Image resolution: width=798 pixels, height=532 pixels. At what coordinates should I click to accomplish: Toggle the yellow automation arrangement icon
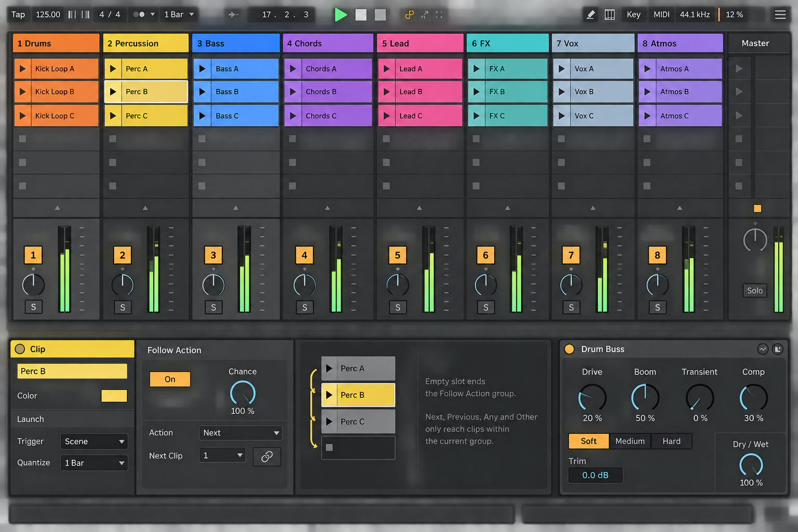[409, 15]
